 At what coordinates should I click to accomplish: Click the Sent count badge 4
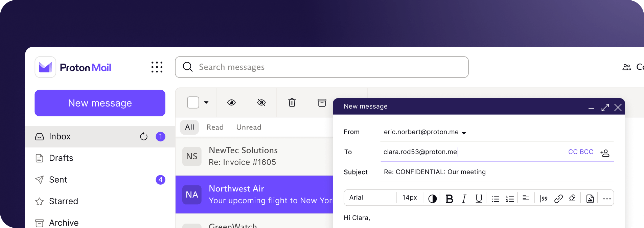160,180
